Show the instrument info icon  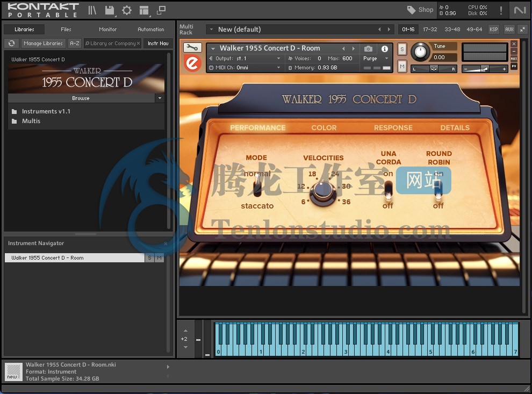(x=384, y=48)
